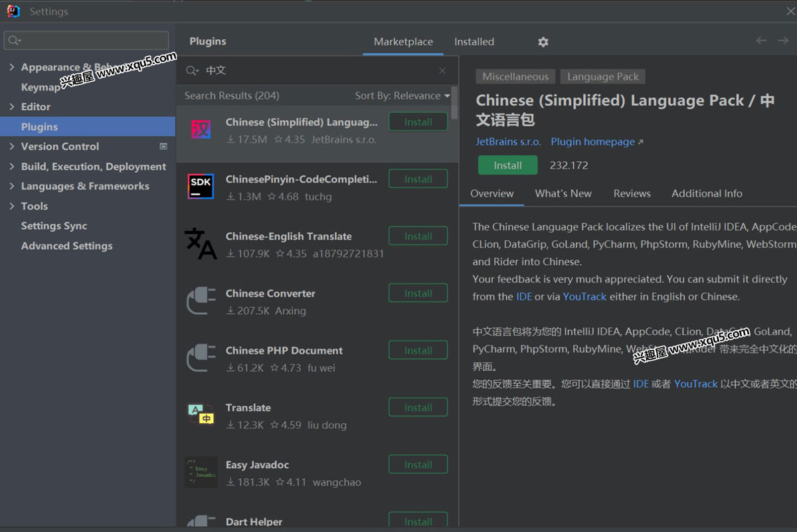
Task: Click the Language Pack tag
Action: click(x=603, y=76)
